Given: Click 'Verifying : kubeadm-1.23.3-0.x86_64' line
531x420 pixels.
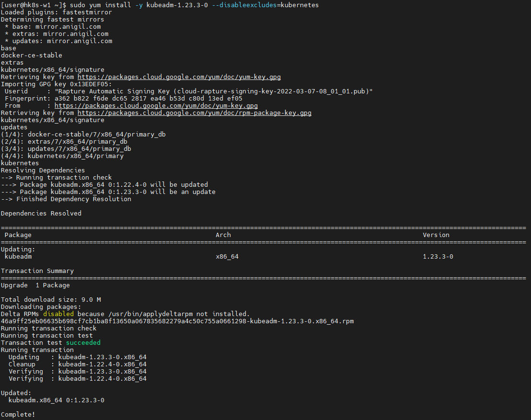Looking at the screenshot, I should coord(78,371).
